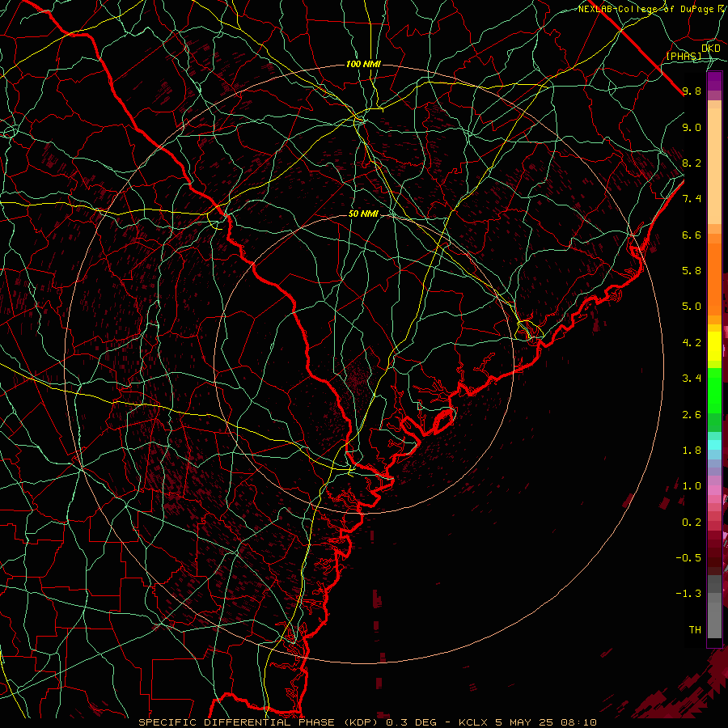
Task: Click the 7.4 scale value
Action: pos(692,199)
